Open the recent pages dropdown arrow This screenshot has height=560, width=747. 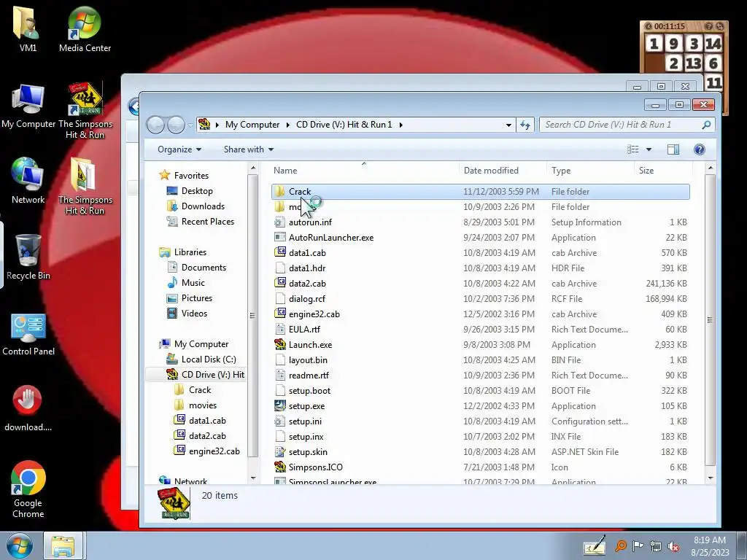tap(190, 125)
